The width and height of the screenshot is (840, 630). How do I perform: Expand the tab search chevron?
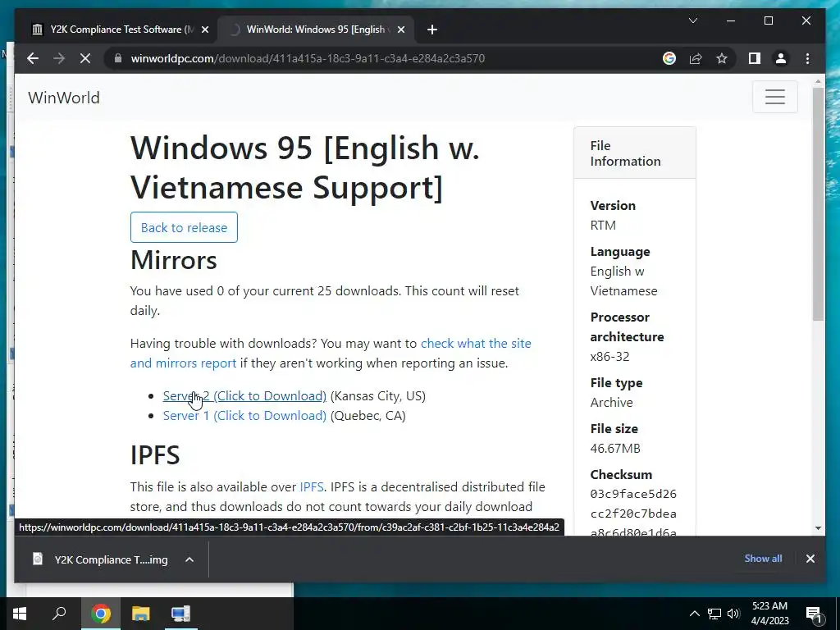(x=692, y=21)
